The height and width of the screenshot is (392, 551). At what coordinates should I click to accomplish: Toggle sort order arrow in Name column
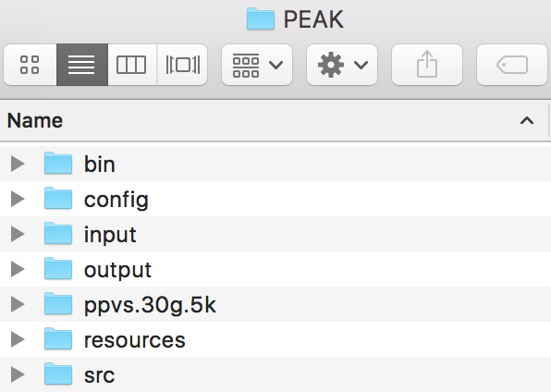tap(527, 120)
